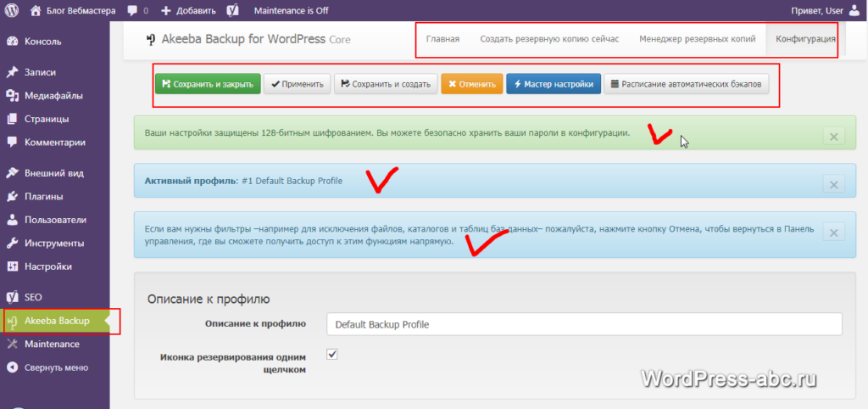This screenshot has height=409, width=868.
Task: Click the Akeeba Backup logo in header
Action: tap(151, 40)
